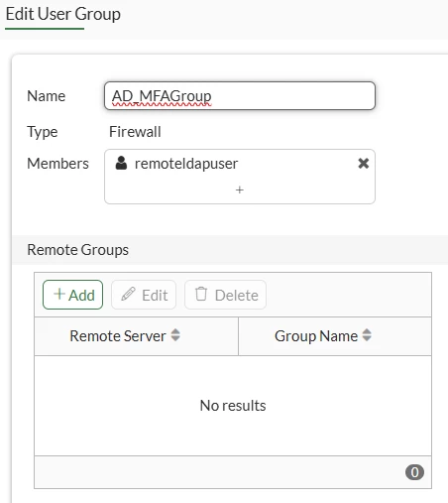Click the Name label
The height and width of the screenshot is (503, 448).
point(47,96)
